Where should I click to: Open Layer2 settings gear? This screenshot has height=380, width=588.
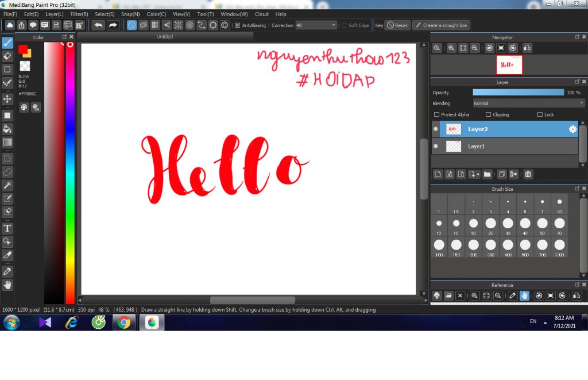[x=572, y=129]
